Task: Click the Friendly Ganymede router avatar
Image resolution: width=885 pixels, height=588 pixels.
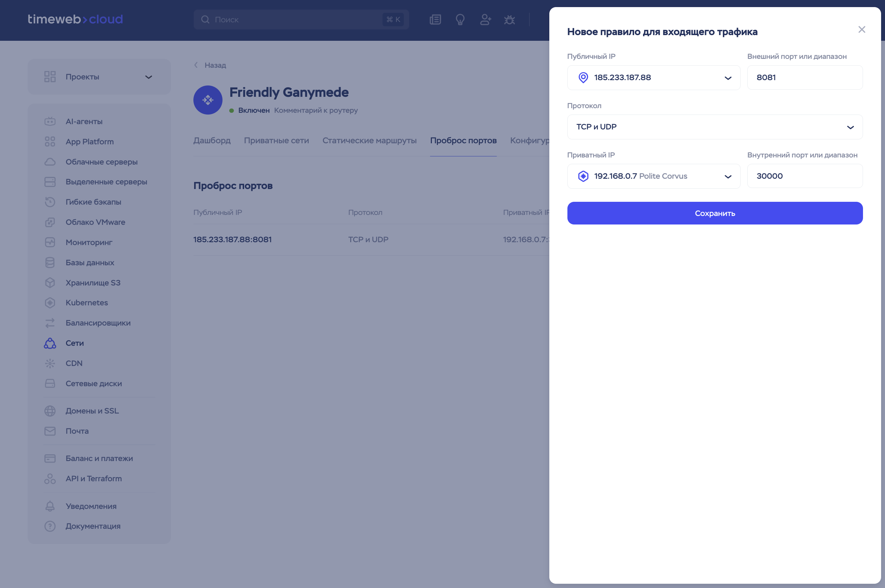Action: click(208, 100)
